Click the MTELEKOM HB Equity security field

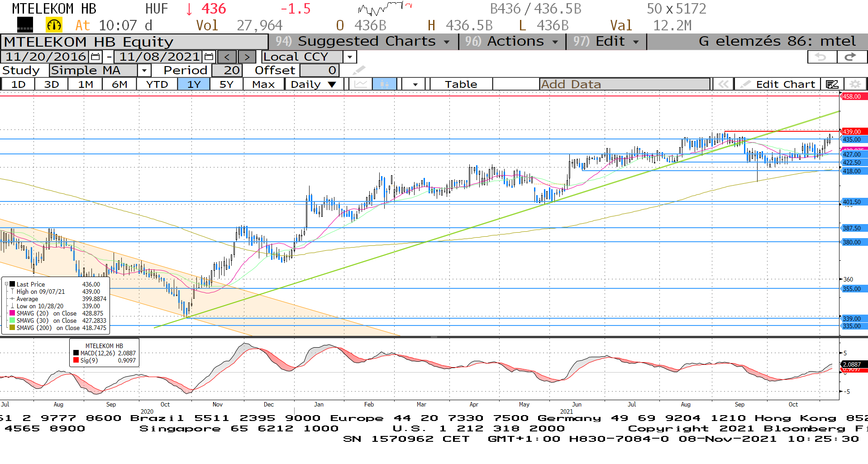tap(134, 42)
